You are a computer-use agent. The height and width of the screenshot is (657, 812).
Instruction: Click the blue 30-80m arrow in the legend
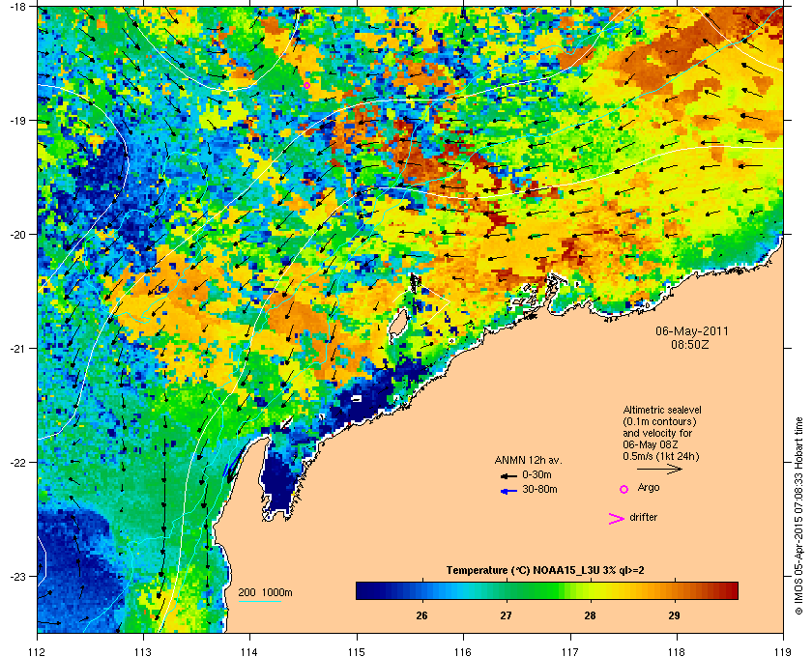(508, 492)
